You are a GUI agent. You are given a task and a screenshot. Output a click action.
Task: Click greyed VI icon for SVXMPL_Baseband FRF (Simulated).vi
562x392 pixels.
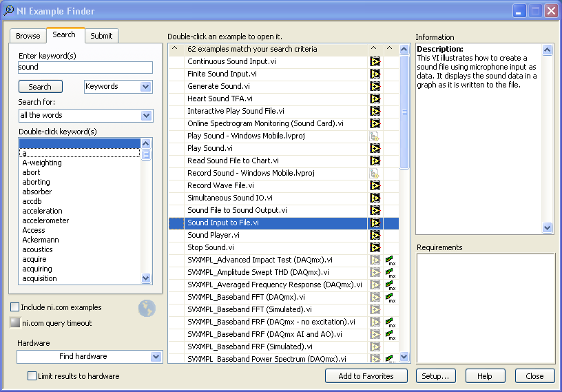click(x=375, y=347)
